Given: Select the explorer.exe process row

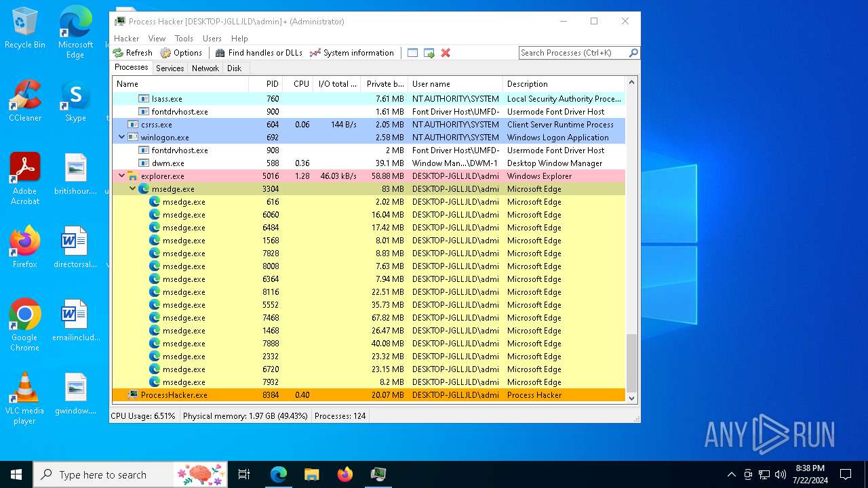Looking at the screenshot, I should pos(368,176).
